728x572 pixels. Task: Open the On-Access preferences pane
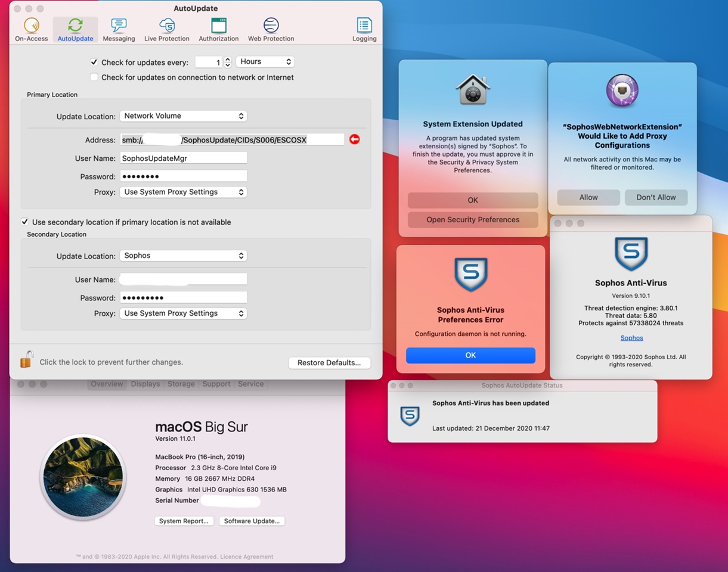point(31,30)
